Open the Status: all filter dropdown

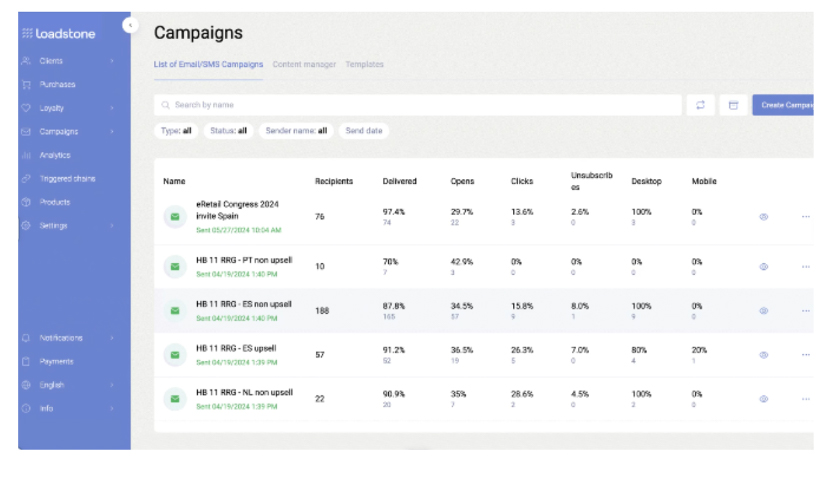click(x=229, y=131)
